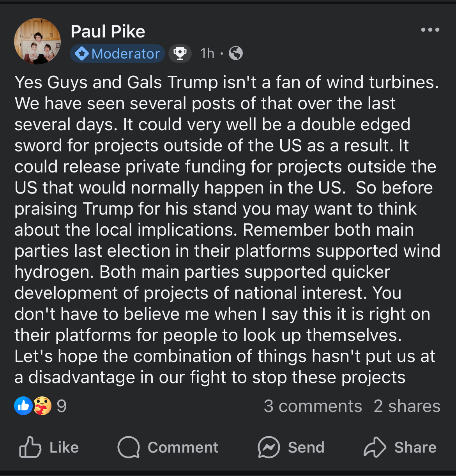The image size is (456, 476).
Task: View the 2 shares list
Action: click(407, 406)
